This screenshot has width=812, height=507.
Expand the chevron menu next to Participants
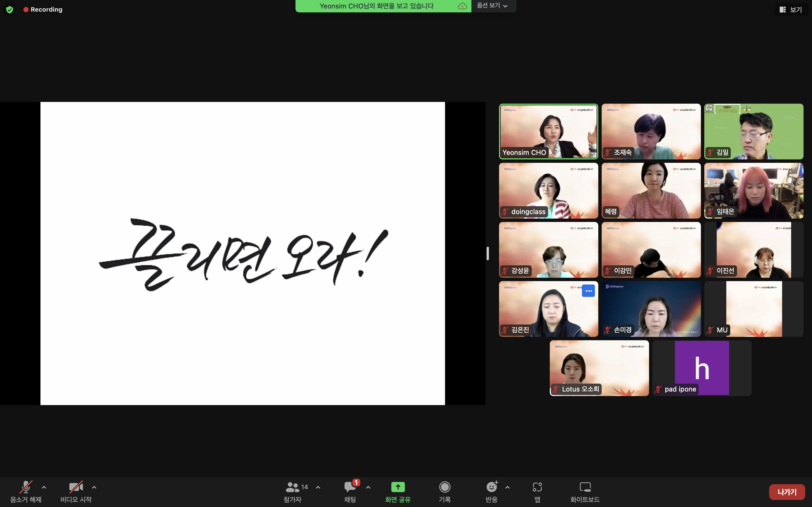(x=318, y=487)
